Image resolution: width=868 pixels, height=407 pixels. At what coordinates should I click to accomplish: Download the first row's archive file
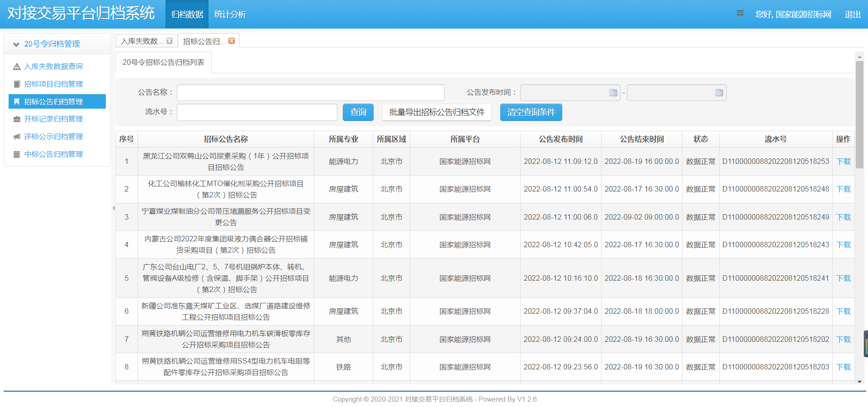843,162
